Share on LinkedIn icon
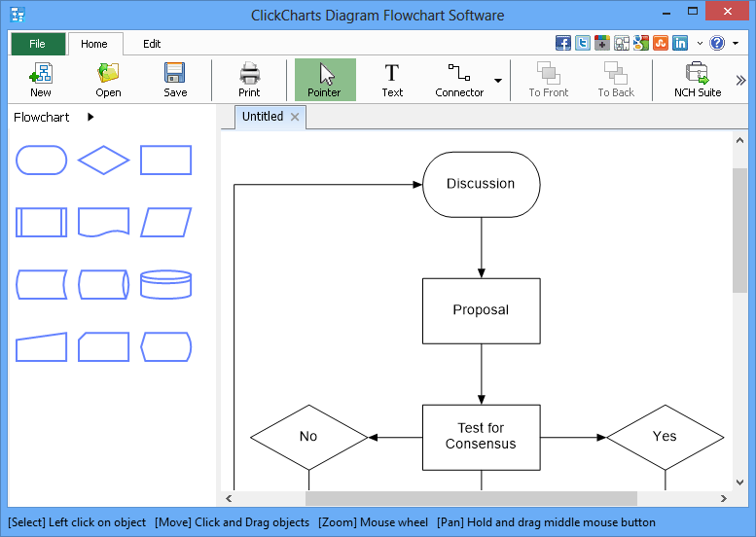The image size is (756, 537). click(x=680, y=43)
